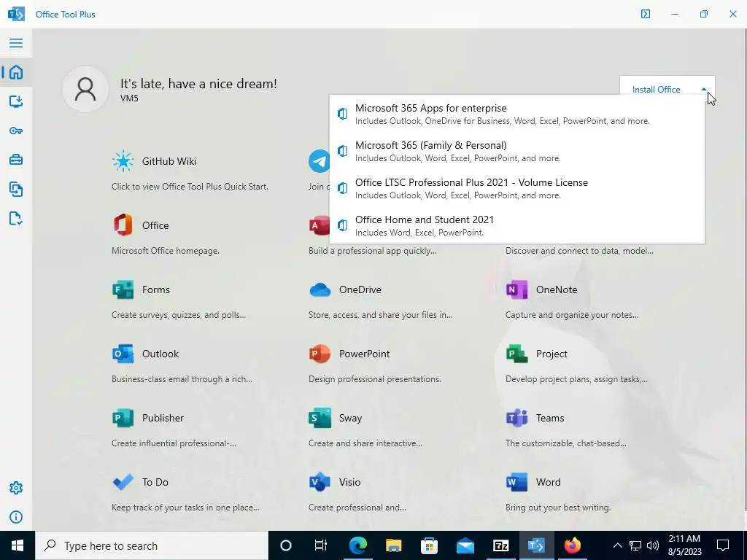Screen dimensions: 747x560
Task: Click the GitHub Wiki star icon
Action: pos(123,161)
